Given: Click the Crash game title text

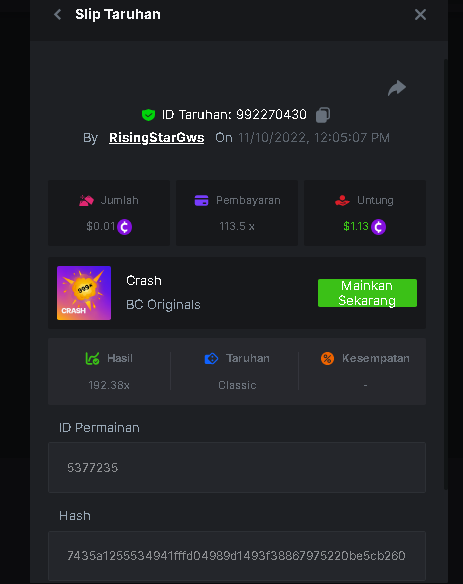Looking at the screenshot, I should click(144, 280).
